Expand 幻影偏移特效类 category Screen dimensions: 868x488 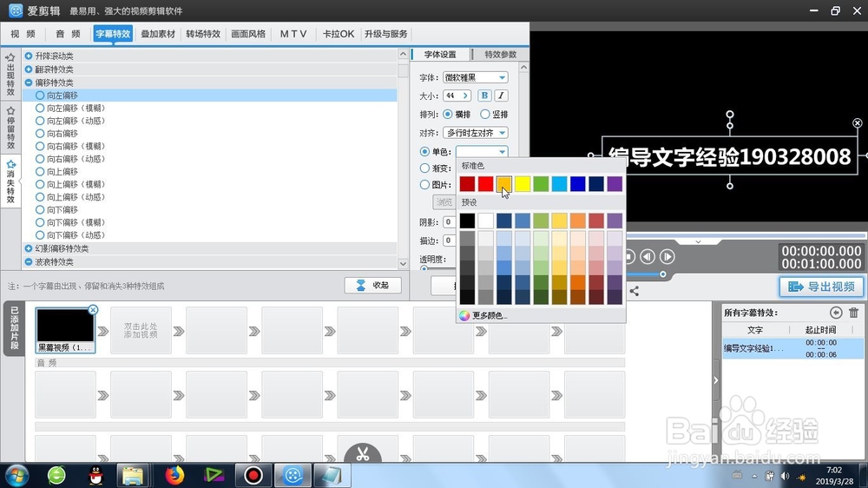[x=29, y=248]
